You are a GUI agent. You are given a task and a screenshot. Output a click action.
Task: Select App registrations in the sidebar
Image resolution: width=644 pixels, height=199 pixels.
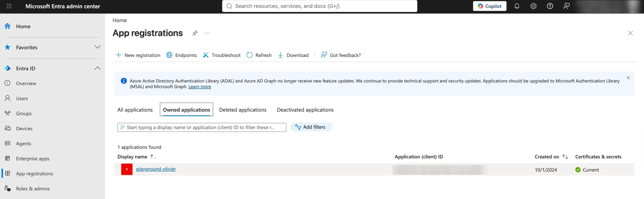tap(34, 174)
